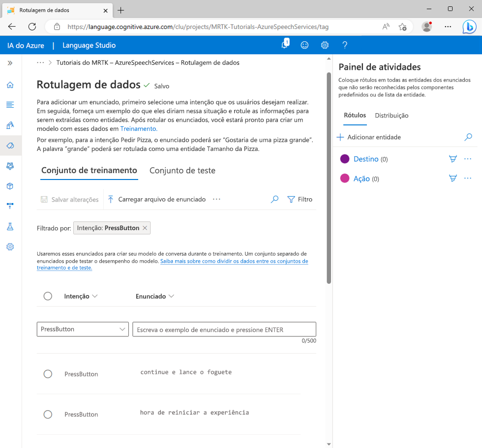Open the Ação entity label
The height and width of the screenshot is (448, 482).
click(361, 179)
